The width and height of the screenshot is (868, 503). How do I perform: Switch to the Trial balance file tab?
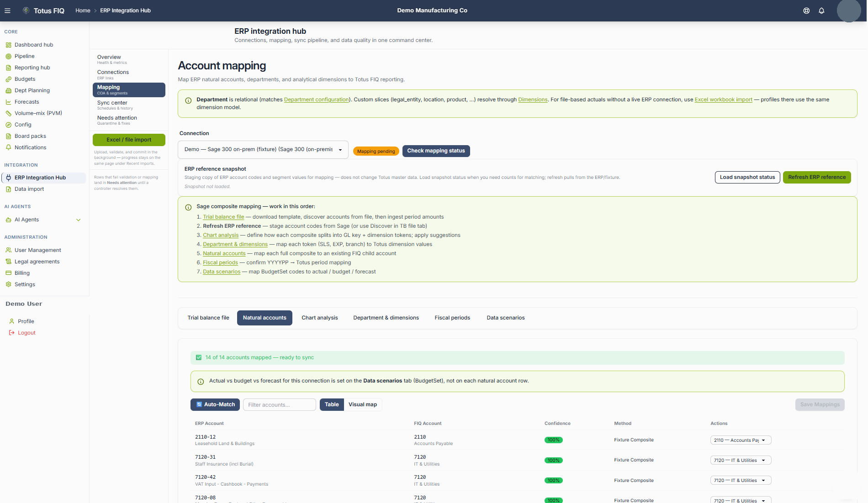(x=208, y=318)
